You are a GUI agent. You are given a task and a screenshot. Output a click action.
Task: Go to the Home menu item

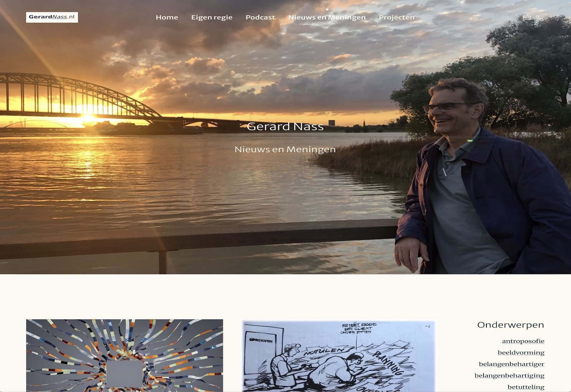[167, 17]
